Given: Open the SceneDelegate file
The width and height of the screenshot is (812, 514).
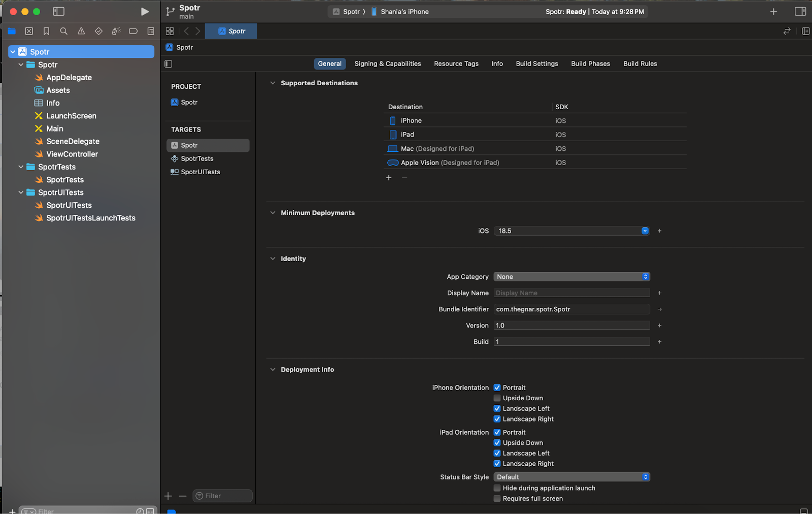Looking at the screenshot, I should (73, 141).
